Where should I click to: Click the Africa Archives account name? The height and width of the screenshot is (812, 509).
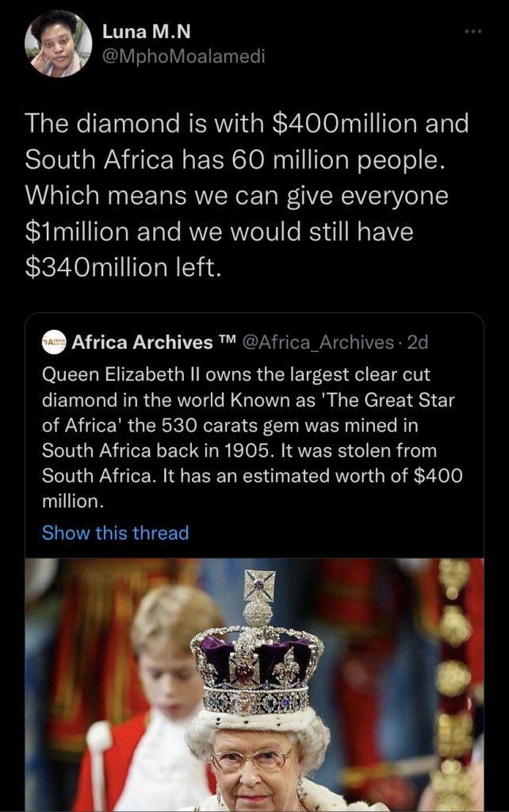point(143,343)
